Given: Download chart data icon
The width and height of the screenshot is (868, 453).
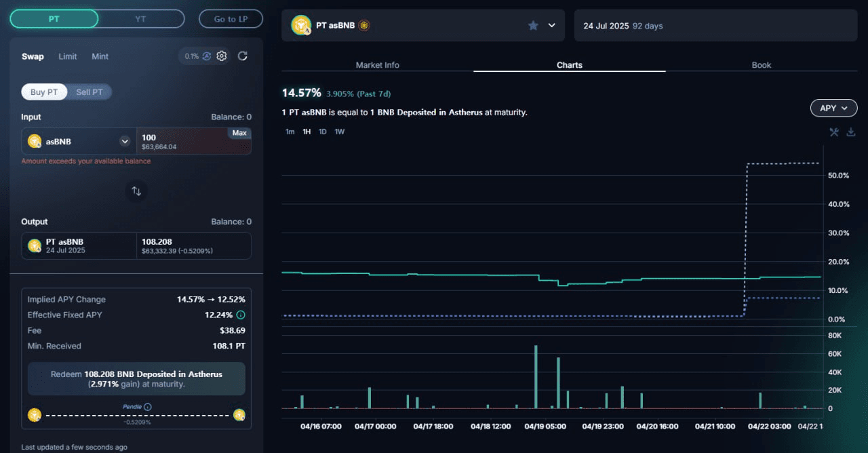Looking at the screenshot, I should [851, 132].
